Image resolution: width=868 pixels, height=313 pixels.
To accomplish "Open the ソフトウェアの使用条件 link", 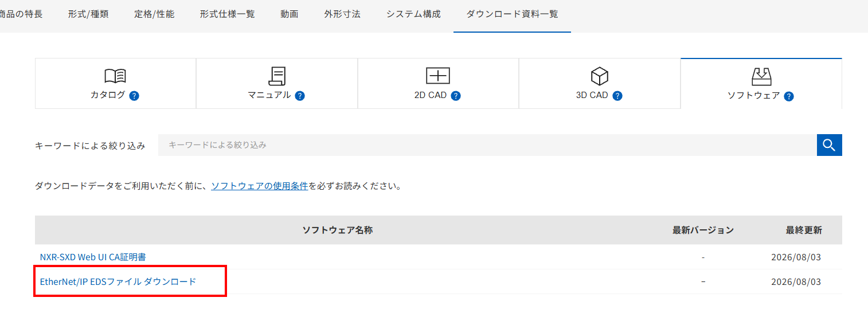I will pos(260,186).
